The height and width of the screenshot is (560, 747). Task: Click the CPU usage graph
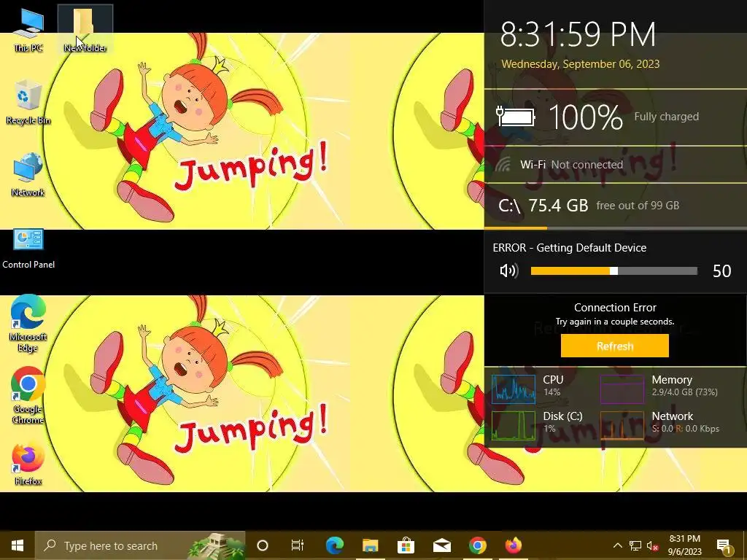pyautogui.click(x=514, y=389)
